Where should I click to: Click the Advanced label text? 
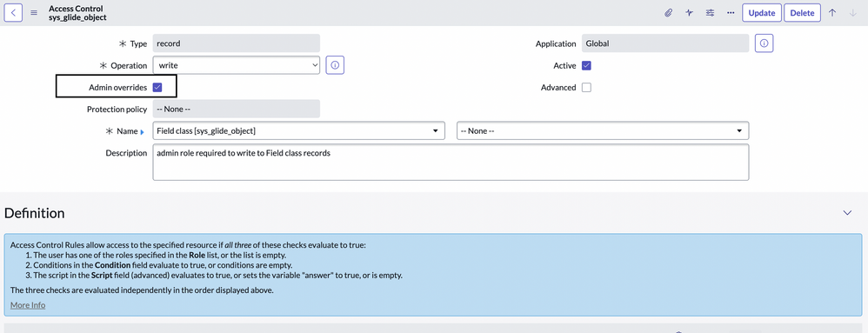558,88
